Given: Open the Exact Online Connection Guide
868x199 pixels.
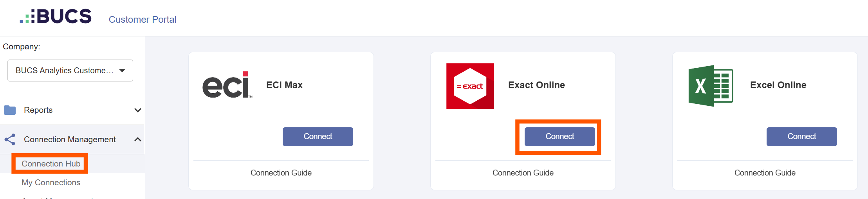Looking at the screenshot, I should click(x=523, y=173).
